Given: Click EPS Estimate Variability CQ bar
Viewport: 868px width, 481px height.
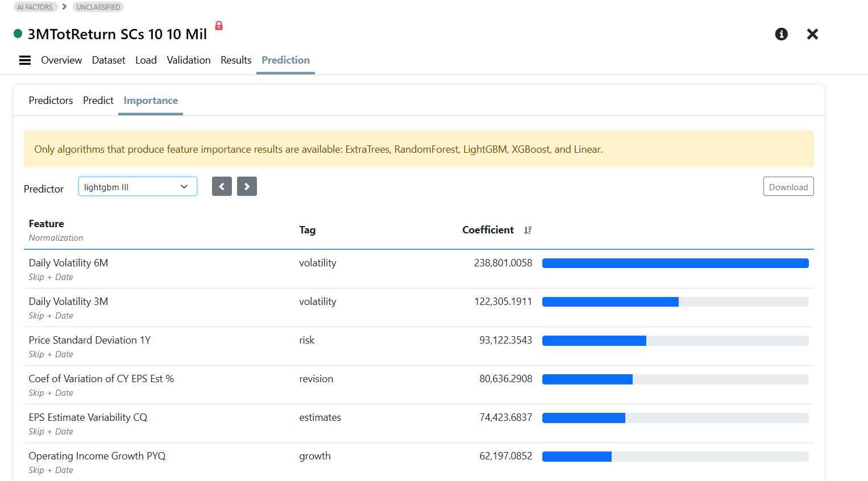Looking at the screenshot, I should (x=675, y=417).
